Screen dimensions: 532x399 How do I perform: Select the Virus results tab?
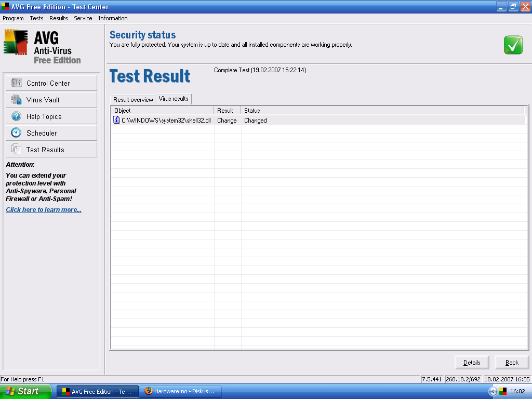(174, 99)
